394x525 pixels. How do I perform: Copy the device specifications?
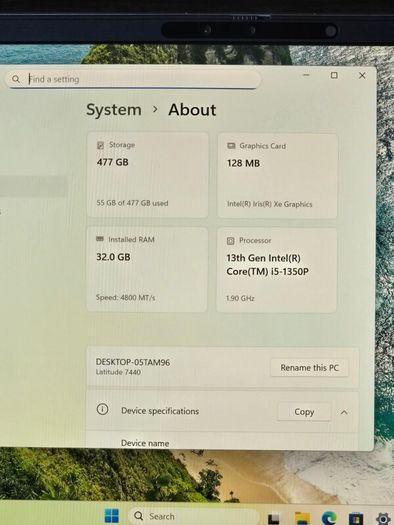tap(304, 412)
